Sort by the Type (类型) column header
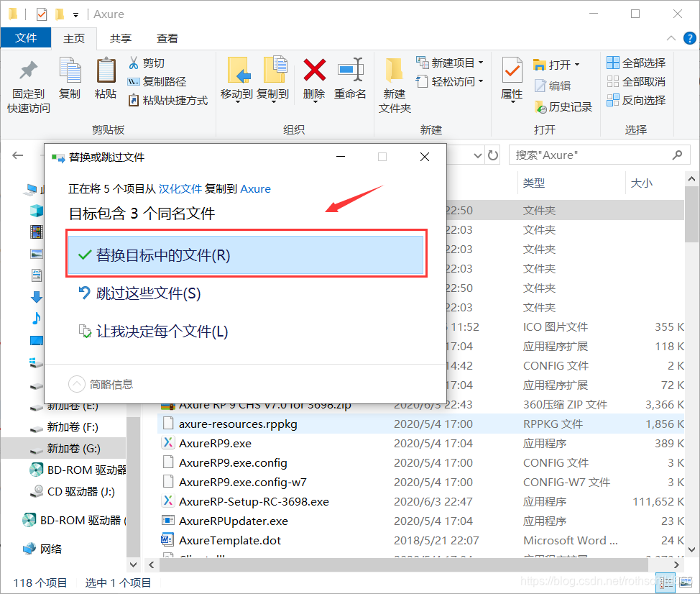 tap(534, 183)
